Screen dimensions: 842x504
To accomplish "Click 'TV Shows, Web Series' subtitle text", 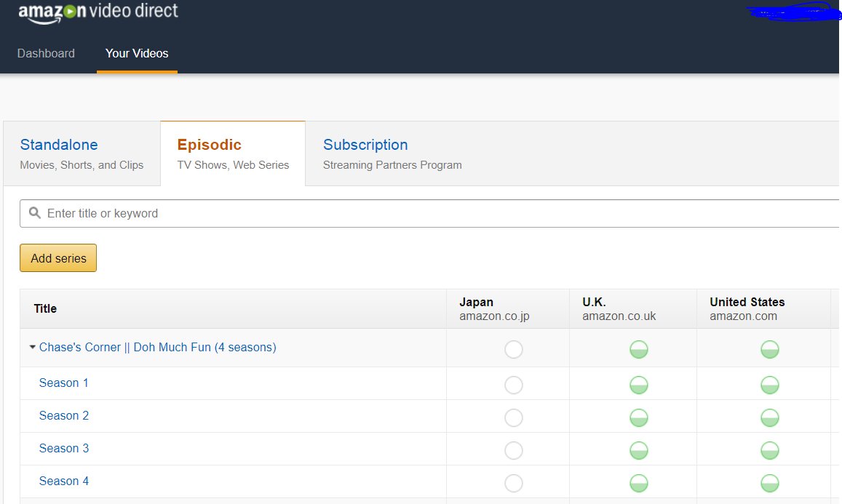I will [233, 165].
